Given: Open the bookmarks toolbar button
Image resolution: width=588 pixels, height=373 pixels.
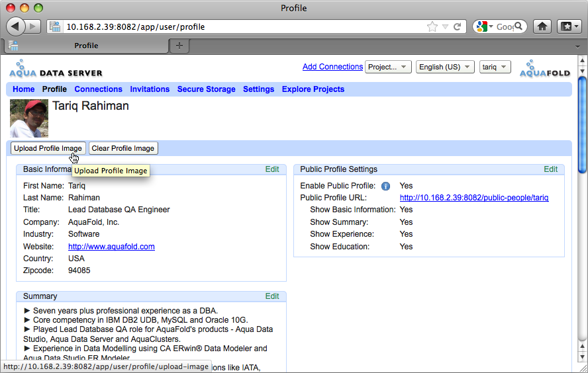Looking at the screenshot, I should coord(569,26).
